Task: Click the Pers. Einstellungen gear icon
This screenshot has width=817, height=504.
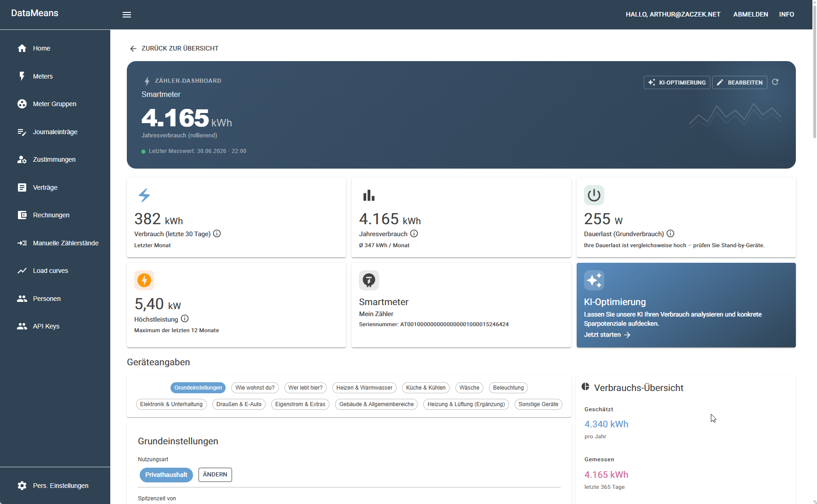Action: click(22, 486)
